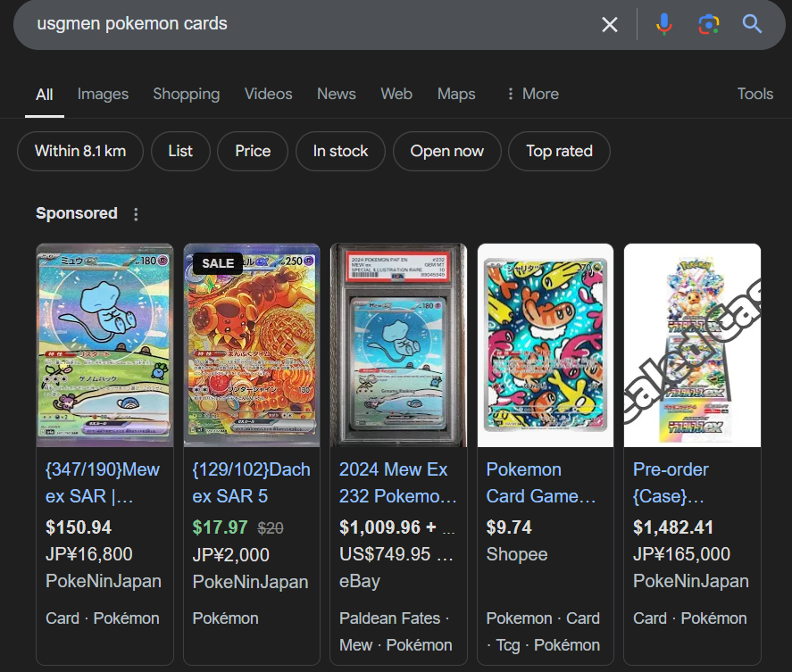Open the 'Within 8.1 km' distance filter

(x=80, y=151)
